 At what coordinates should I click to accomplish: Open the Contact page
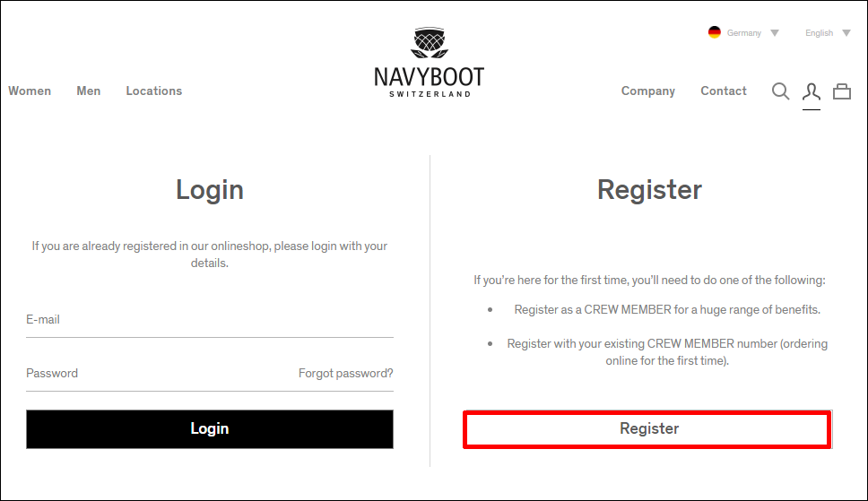[x=724, y=91]
